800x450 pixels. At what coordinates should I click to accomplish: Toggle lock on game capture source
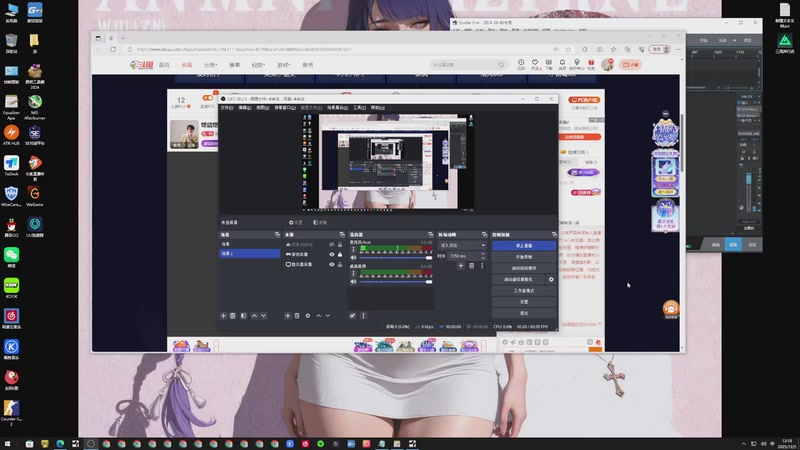click(x=340, y=255)
